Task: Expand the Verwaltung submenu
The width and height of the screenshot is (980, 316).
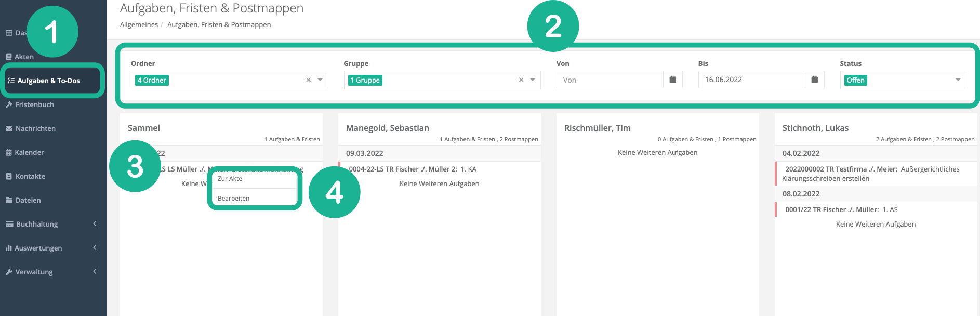Action: click(x=95, y=272)
